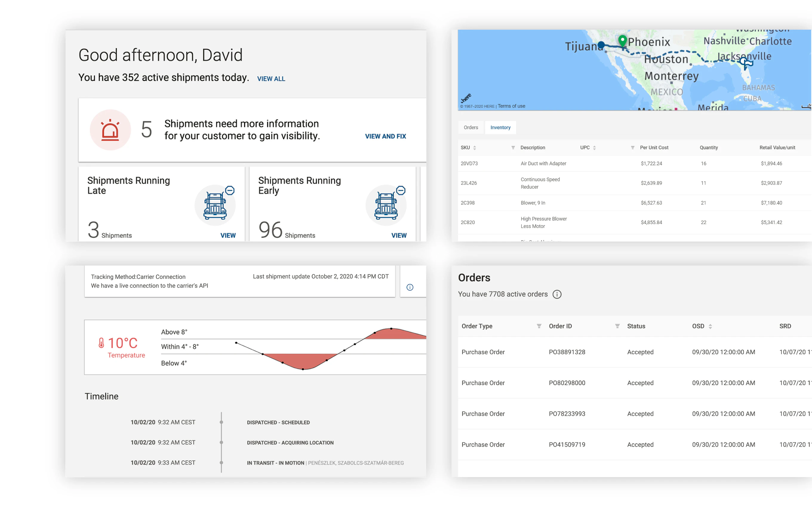Switch to the Orders tab
Image resolution: width=812 pixels, height=507 pixels.
point(471,127)
